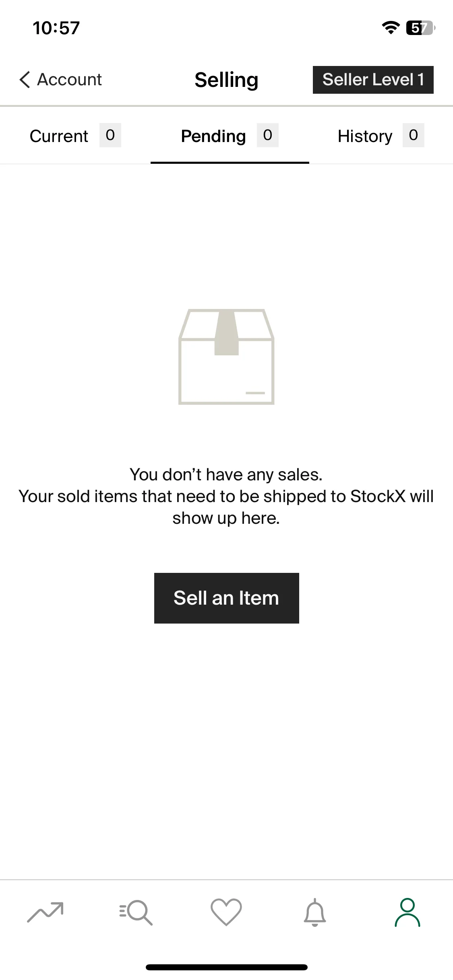Image resolution: width=453 pixels, height=980 pixels.
Task: Click the Sell an Item button
Action: 227,598
